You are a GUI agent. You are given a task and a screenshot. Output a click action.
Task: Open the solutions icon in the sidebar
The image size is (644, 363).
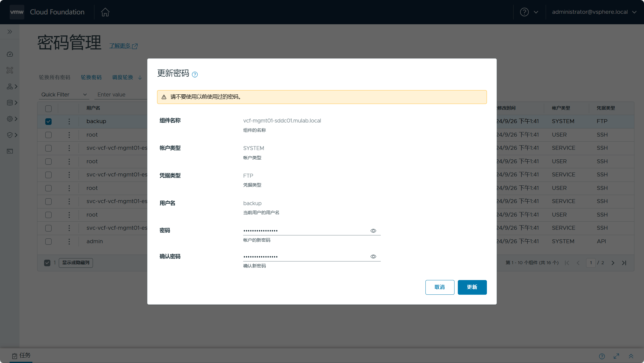10,70
